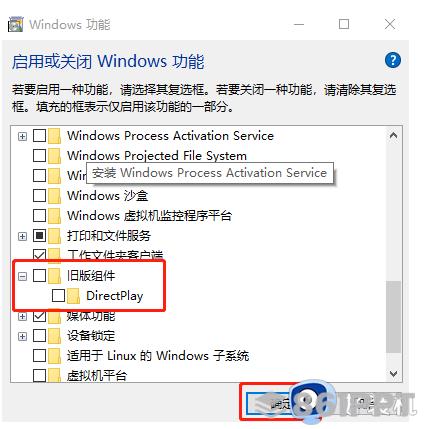The width and height of the screenshot is (425, 429).
Task: Click the 设备锁定 folder icon
Action: pos(55,336)
